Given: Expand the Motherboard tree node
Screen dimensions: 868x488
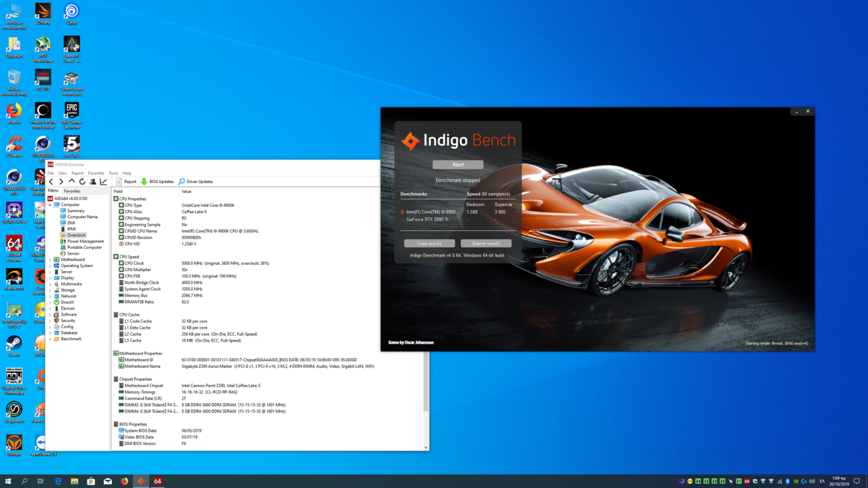Looking at the screenshot, I should (x=50, y=260).
